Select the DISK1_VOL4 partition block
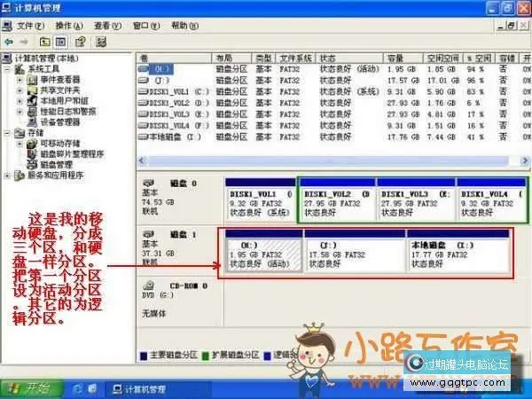This screenshot has width=532, height=399. pyautogui.click(x=491, y=199)
